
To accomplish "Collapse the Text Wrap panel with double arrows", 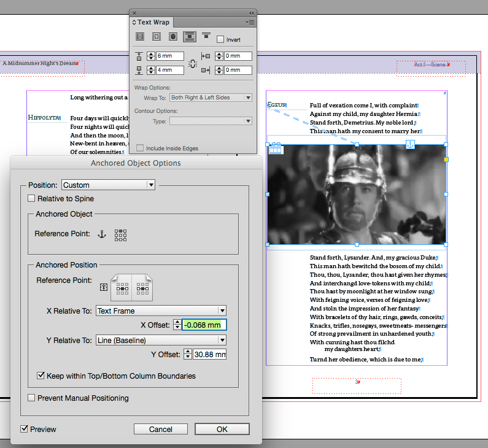I will point(251,13).
